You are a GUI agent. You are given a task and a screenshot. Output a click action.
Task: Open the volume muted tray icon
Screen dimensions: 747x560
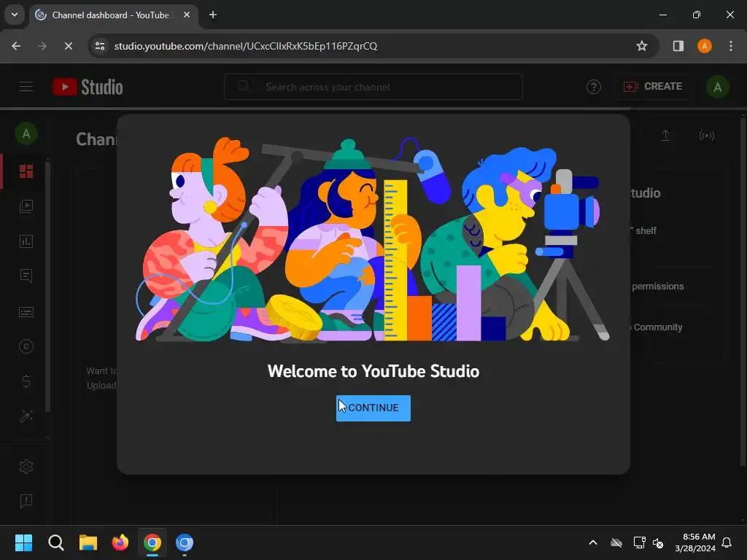tap(659, 542)
